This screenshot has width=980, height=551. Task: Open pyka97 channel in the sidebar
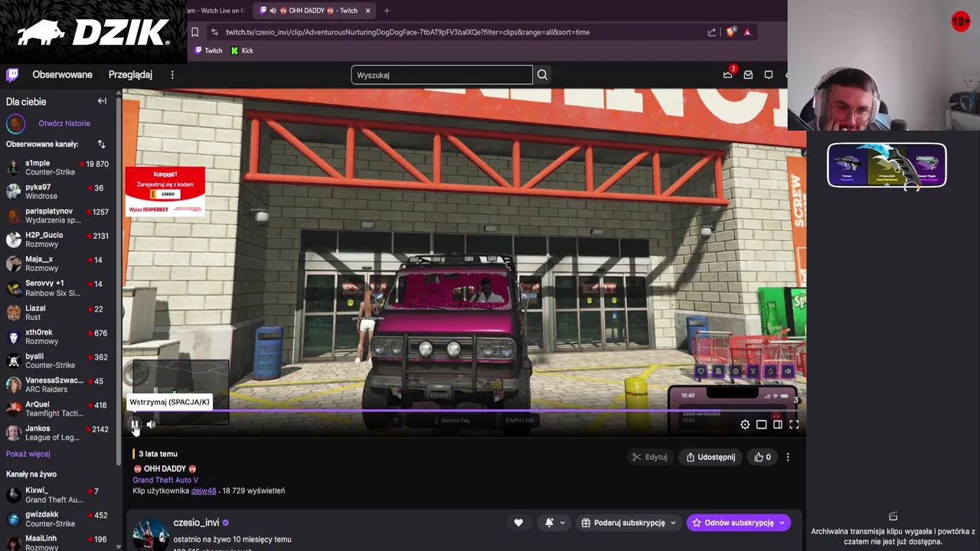58,191
